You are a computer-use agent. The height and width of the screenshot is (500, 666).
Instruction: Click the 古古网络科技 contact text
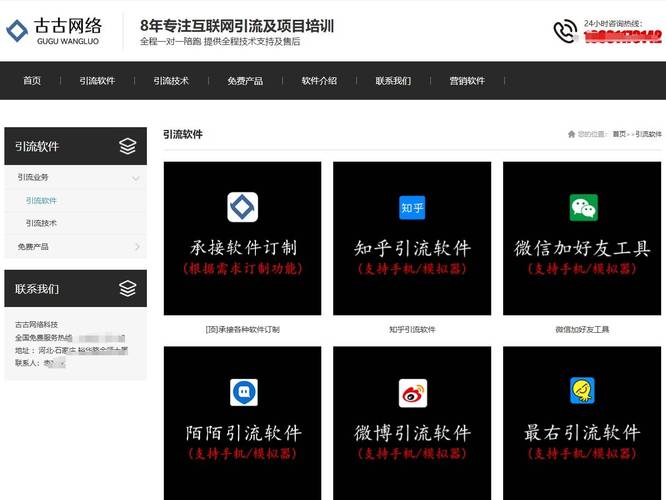click(x=36, y=325)
